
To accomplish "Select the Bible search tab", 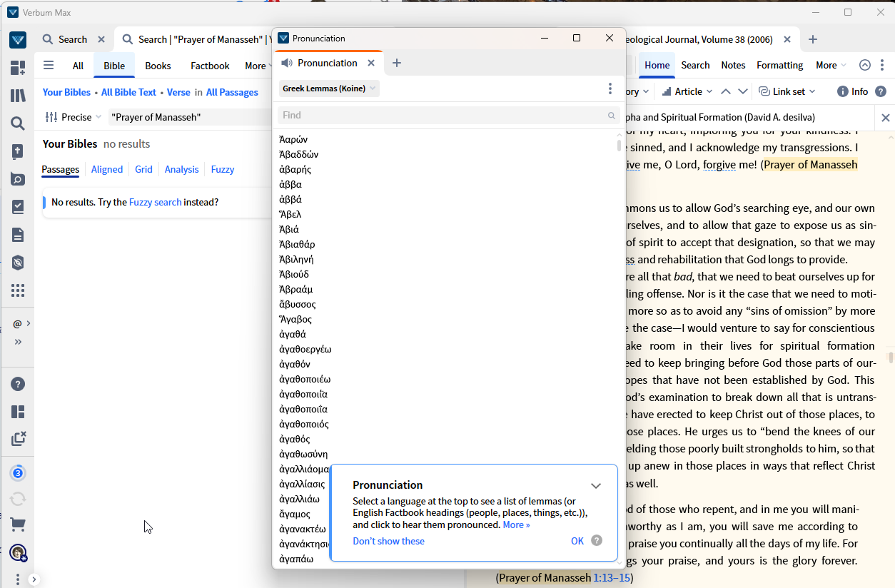I will pyautogui.click(x=114, y=66).
